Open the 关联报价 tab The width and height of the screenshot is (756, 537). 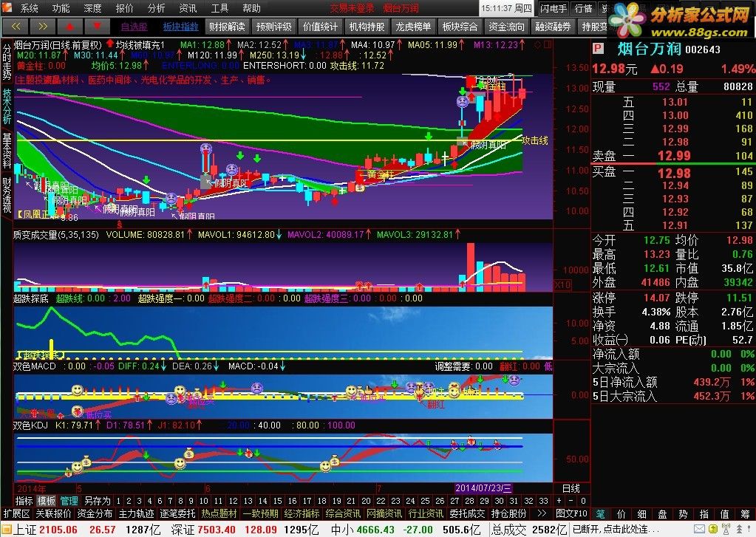point(53,514)
